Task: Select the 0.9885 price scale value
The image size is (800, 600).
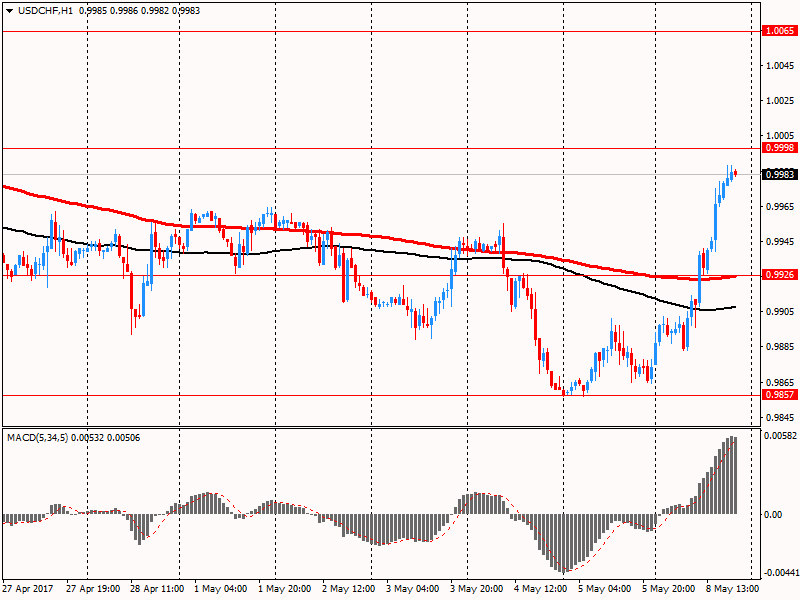Action: click(781, 347)
